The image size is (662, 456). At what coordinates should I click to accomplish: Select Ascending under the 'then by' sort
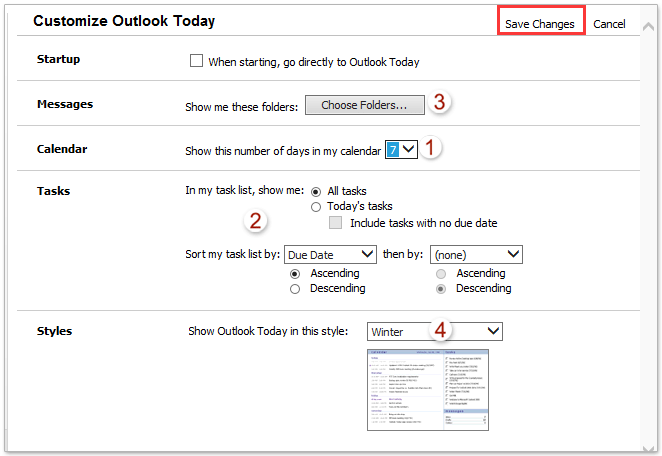click(441, 274)
